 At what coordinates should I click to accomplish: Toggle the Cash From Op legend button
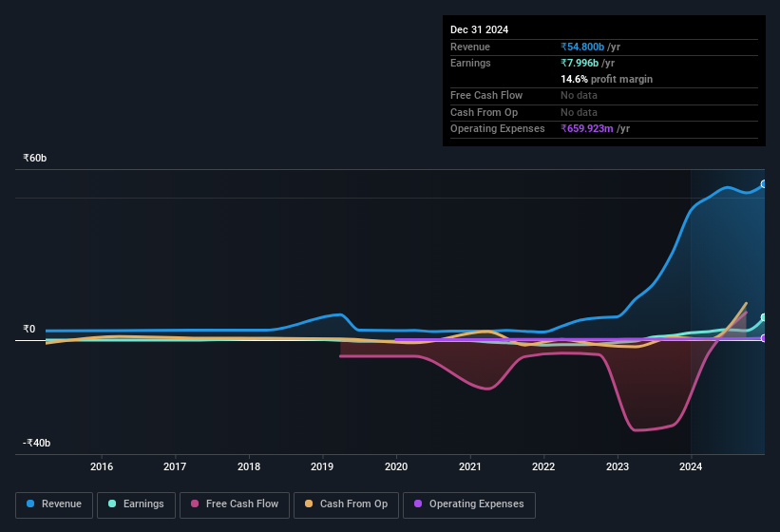click(346, 504)
